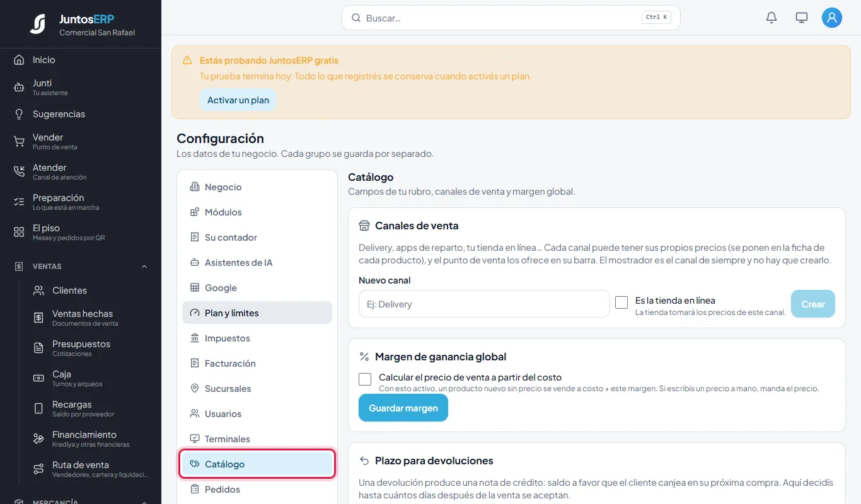Click the Financiamiento icon

click(38, 439)
